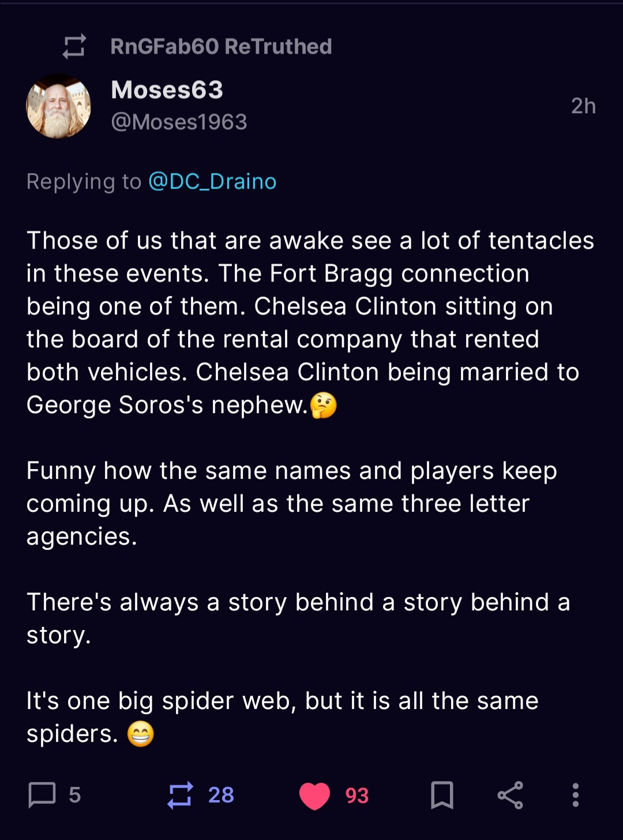Tap the share icon below the post
Viewport: 623px width, 840px height.
pyautogui.click(x=510, y=795)
